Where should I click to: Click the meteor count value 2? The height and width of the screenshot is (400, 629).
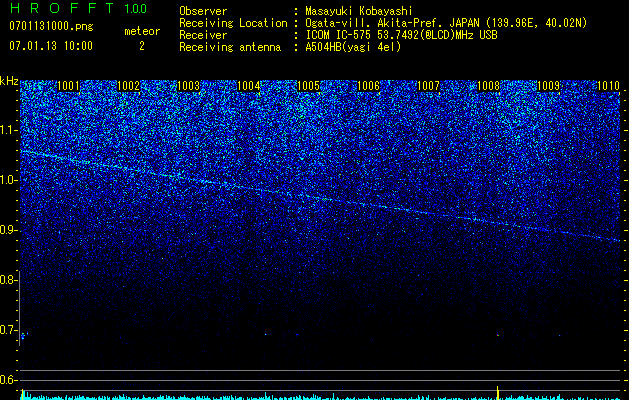coord(142,46)
